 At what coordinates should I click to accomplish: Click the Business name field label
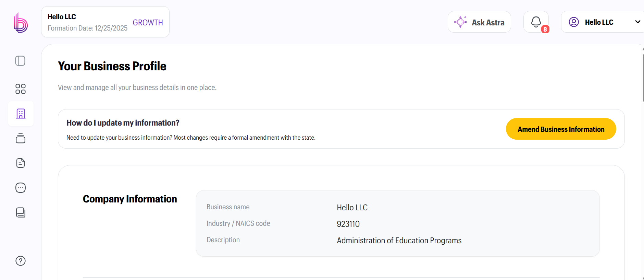228,207
